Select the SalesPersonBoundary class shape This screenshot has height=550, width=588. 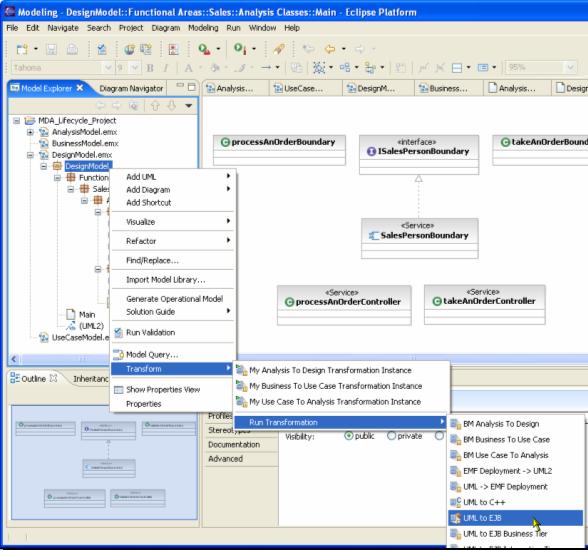pos(420,238)
